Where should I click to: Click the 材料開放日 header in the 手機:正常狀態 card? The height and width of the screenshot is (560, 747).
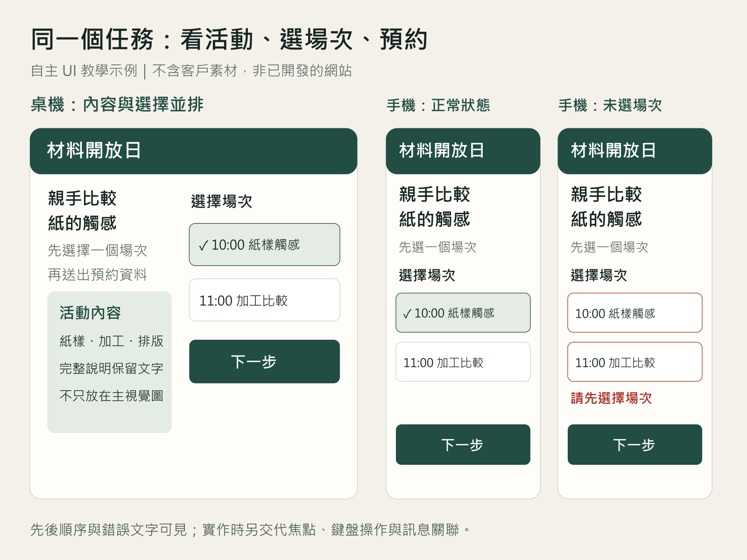(x=463, y=151)
